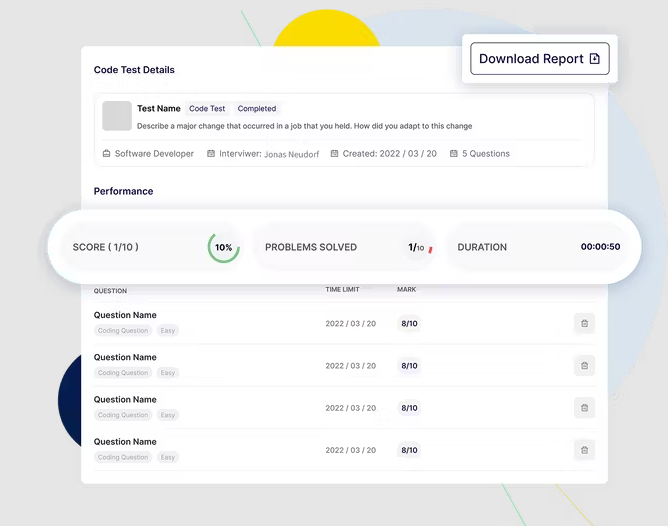Screen dimensions: 668x526
Task: Open the first Question Name entry
Action: coord(125,315)
